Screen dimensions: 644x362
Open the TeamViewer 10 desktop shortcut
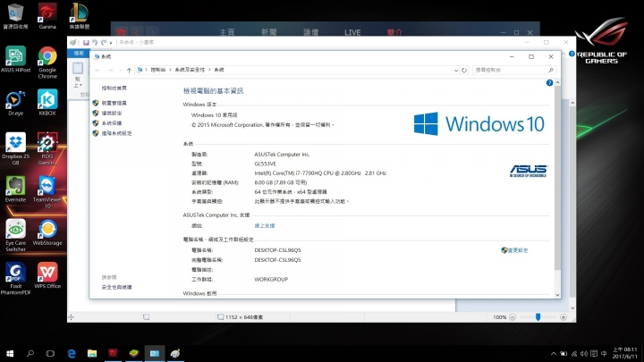[x=47, y=192]
